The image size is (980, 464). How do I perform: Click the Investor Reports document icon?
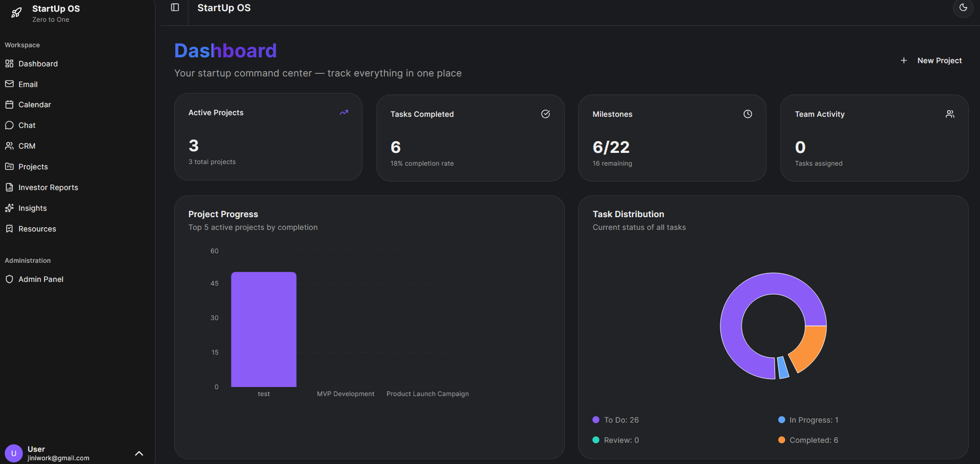[x=9, y=187]
